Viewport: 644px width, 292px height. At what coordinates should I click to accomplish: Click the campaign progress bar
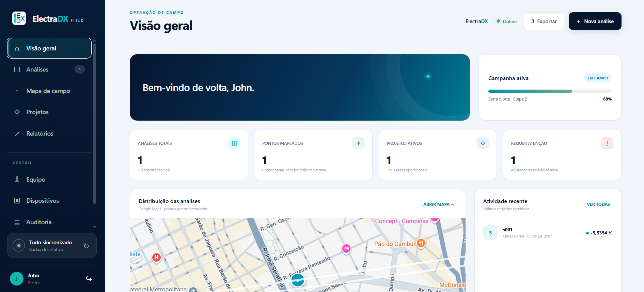pos(550,91)
